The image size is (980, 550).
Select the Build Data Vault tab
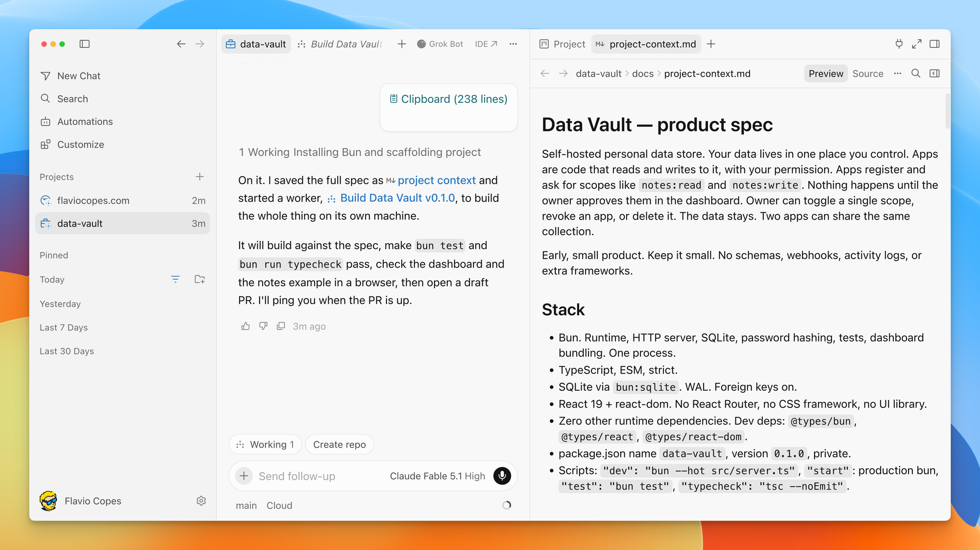click(341, 44)
